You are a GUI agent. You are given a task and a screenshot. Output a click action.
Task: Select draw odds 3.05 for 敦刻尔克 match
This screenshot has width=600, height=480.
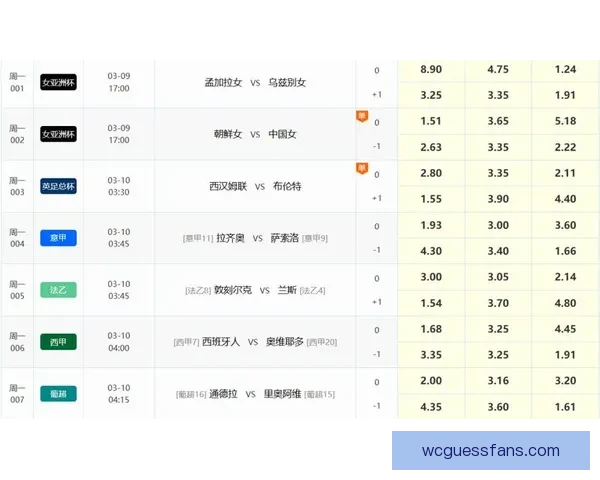(x=498, y=277)
